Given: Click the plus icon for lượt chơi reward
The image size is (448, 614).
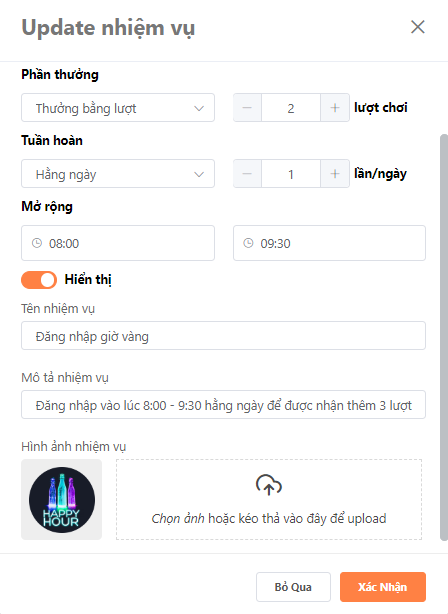Looking at the screenshot, I should [x=335, y=108].
